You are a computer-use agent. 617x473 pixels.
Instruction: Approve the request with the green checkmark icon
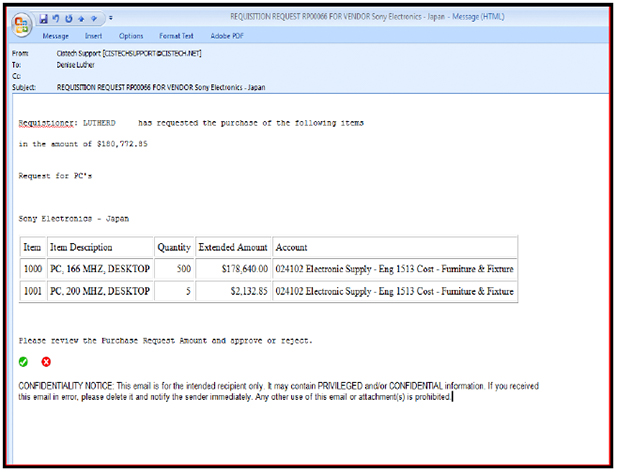click(23, 362)
